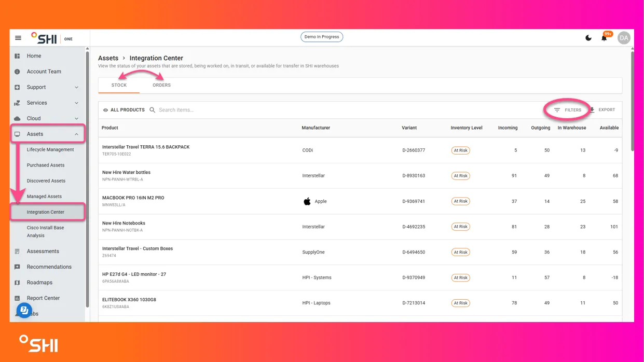Click SupplyOne manufacturer cell
Viewport: 644px width, 362px height.
click(x=313, y=252)
